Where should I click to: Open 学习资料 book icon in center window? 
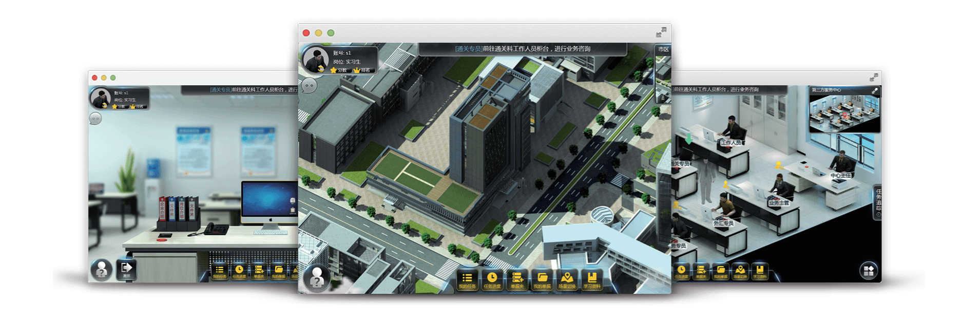point(592,280)
